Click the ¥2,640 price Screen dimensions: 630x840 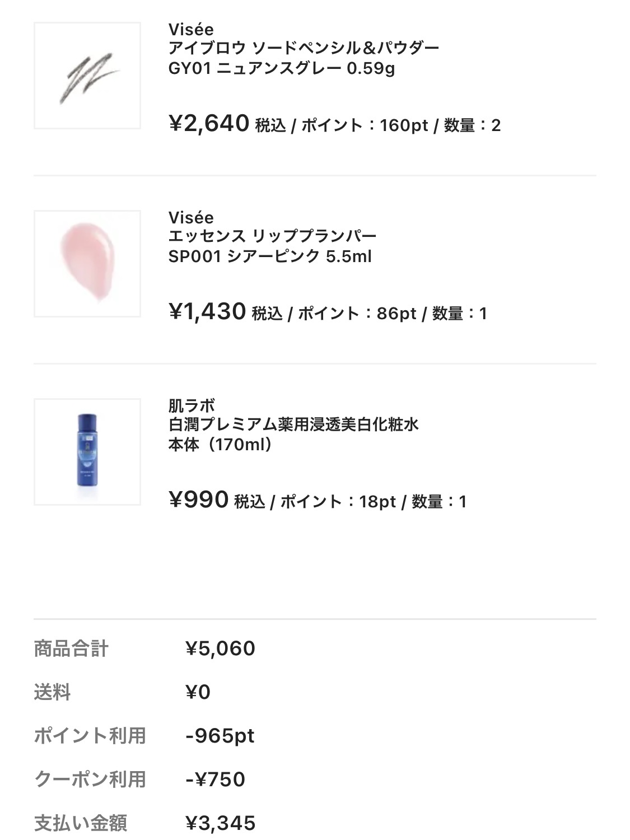click(x=209, y=124)
